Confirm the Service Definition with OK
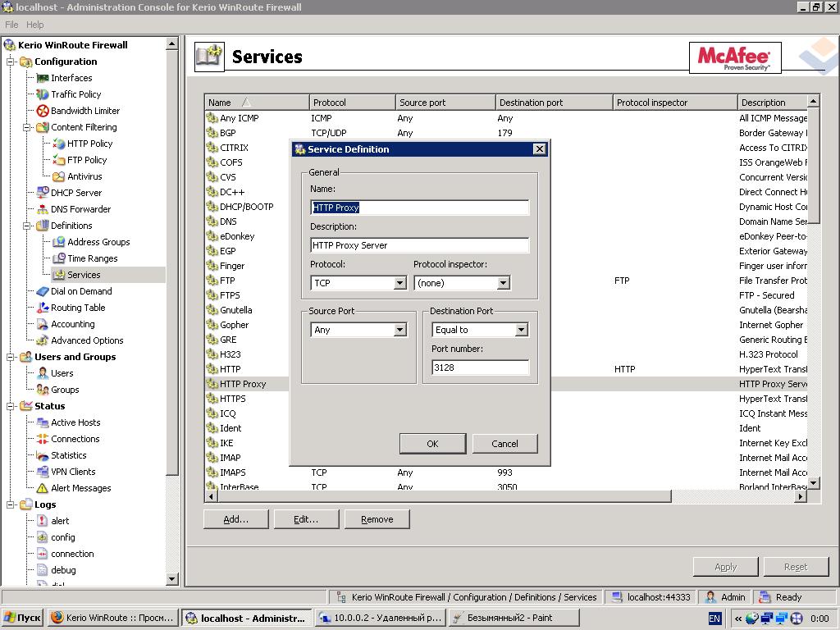Screen dimensions: 840x630 pos(432,444)
